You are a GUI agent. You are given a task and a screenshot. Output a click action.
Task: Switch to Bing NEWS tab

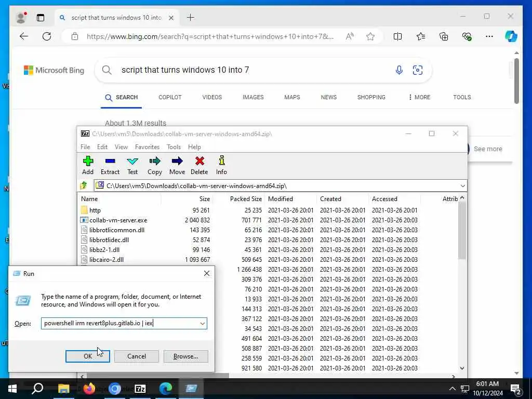point(329,97)
